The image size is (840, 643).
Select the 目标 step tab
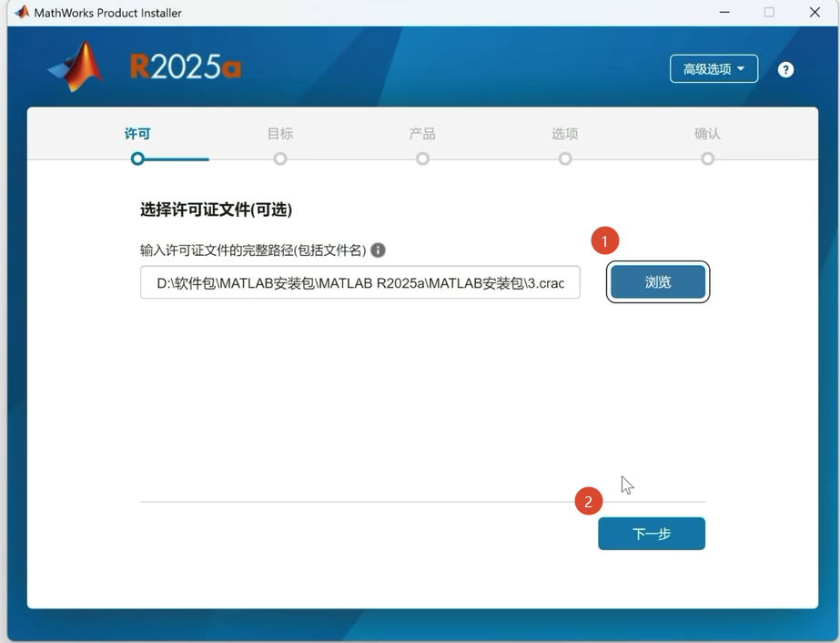[280, 134]
